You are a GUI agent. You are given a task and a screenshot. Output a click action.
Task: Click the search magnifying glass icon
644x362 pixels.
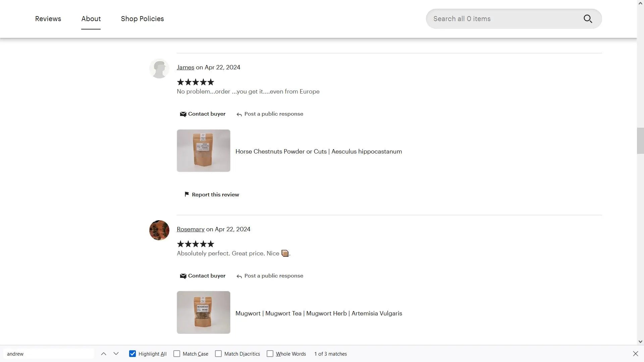(x=588, y=19)
